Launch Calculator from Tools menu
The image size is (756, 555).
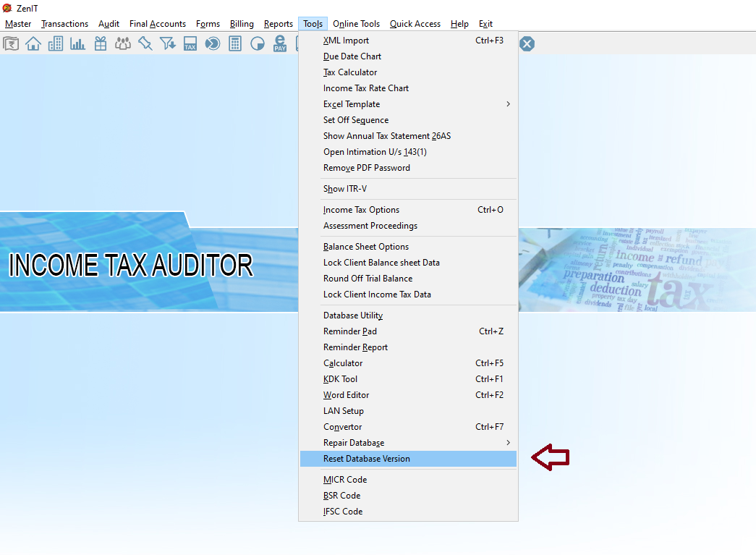[x=408, y=363]
